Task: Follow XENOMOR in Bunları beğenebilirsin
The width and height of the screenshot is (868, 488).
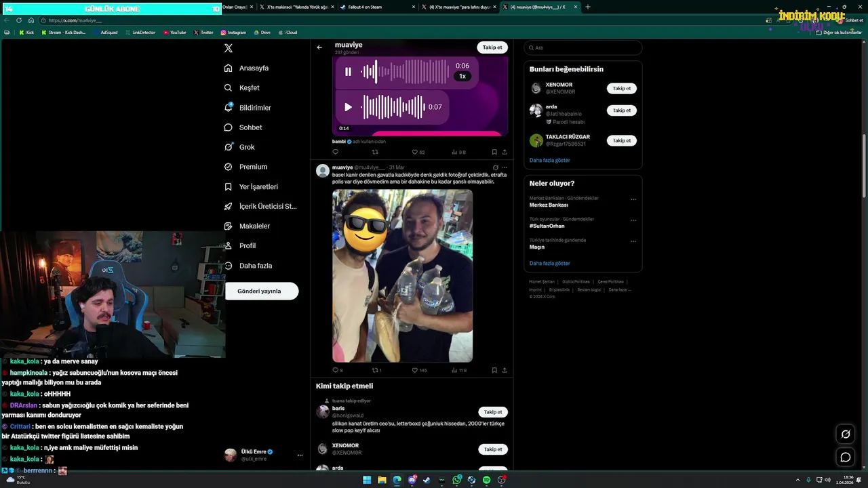Action: pos(621,89)
